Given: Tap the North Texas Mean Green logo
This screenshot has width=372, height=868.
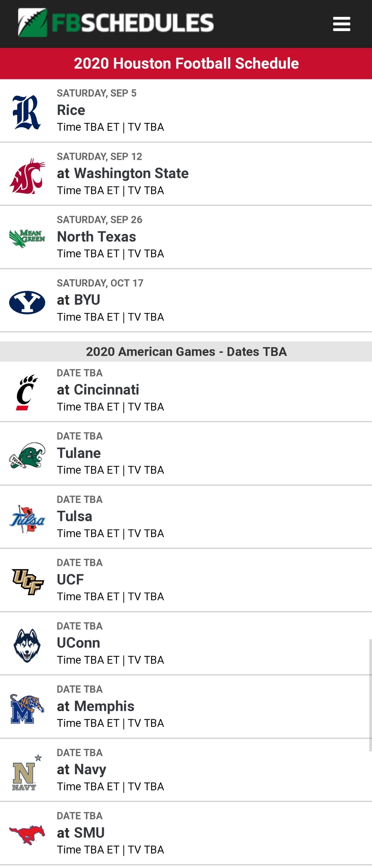Looking at the screenshot, I should [27, 238].
